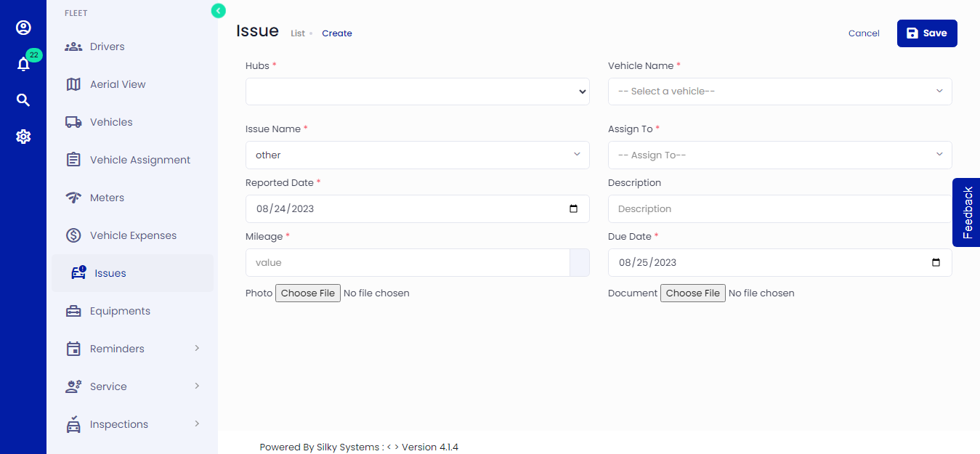Open the Issue Name dropdown
The width and height of the screenshot is (980, 454).
pos(417,155)
